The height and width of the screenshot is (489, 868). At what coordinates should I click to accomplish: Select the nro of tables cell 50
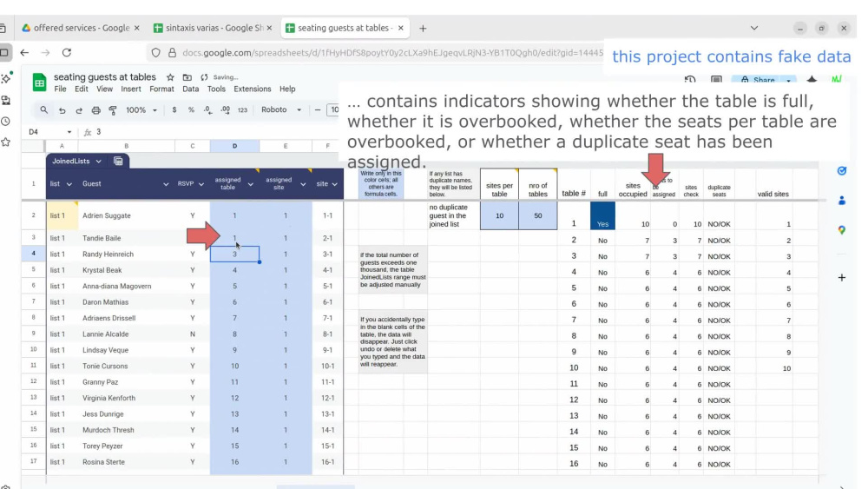[537, 215]
